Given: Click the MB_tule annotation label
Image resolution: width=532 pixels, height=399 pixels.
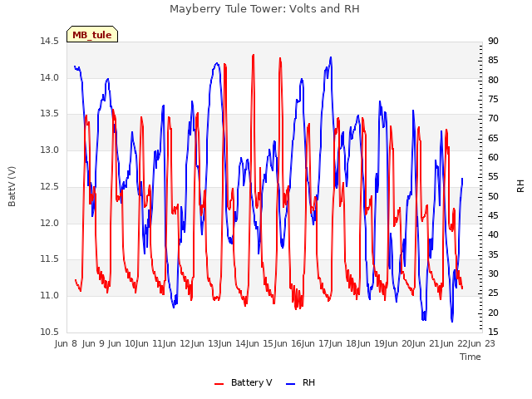Looking at the screenshot, I should (x=92, y=35).
